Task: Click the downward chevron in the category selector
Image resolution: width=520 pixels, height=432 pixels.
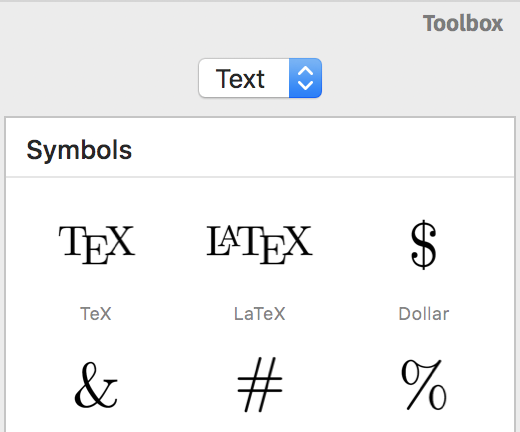Action: (305, 85)
